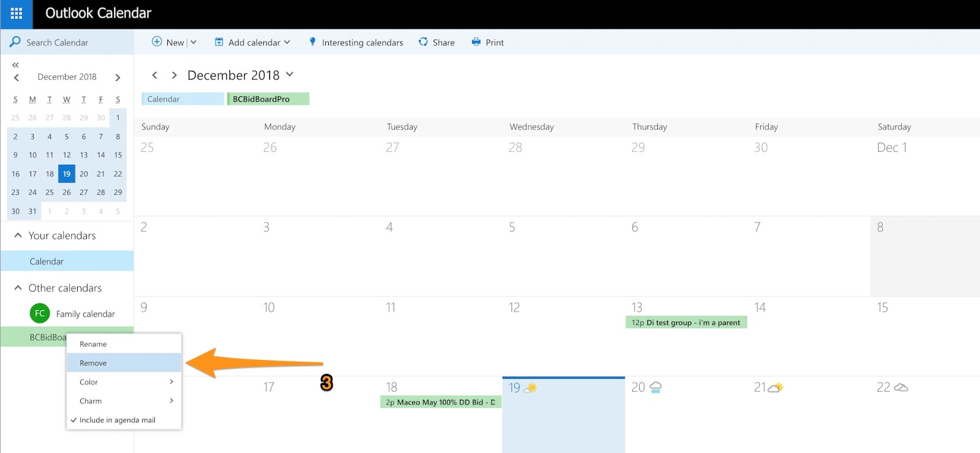
Task: Click the New button label
Action: coord(175,42)
